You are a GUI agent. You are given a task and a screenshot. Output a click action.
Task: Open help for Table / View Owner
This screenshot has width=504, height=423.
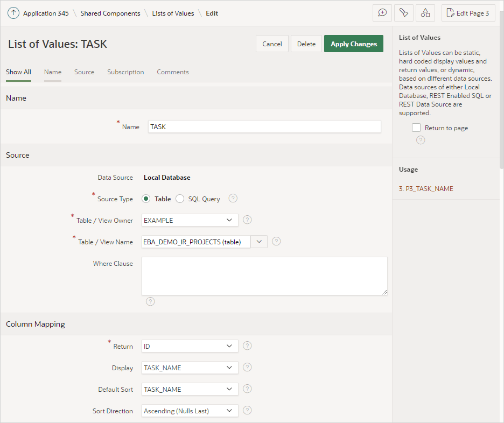[x=247, y=220]
